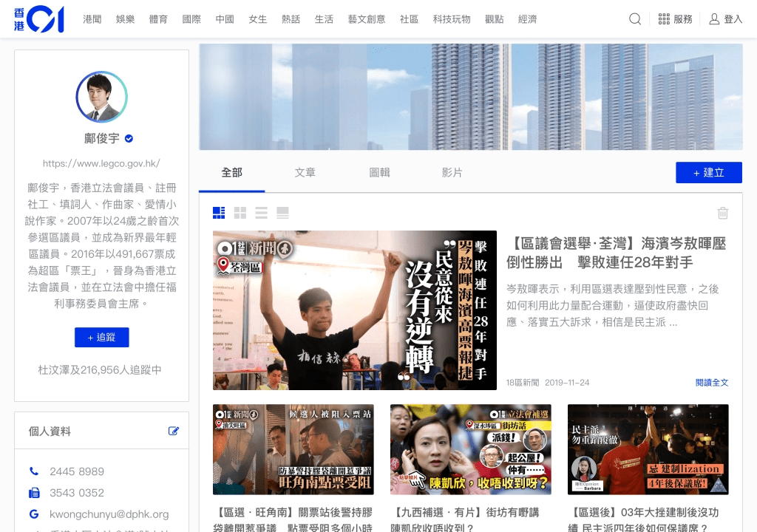Switch to four-tile grid layout icon
757x532 pixels.
[240, 213]
